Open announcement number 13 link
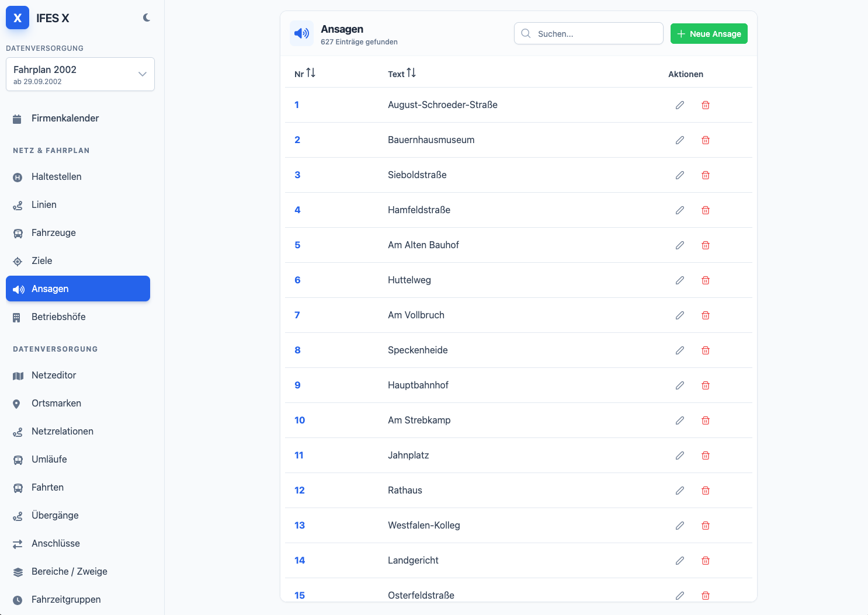 [300, 525]
